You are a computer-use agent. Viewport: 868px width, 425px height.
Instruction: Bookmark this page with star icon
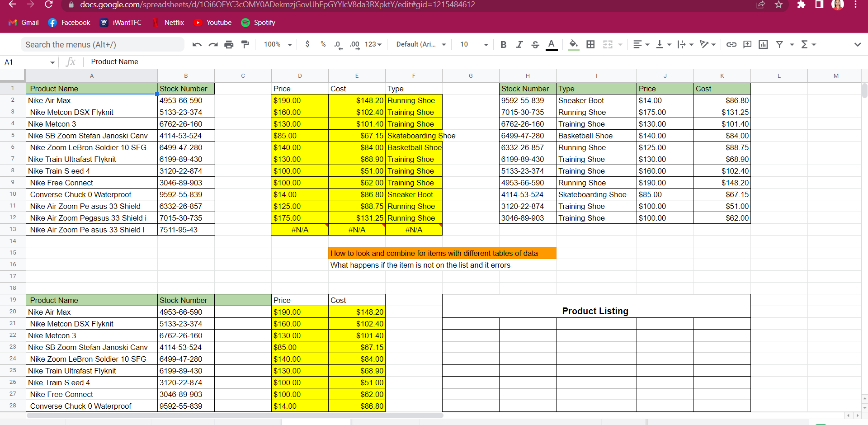(x=778, y=5)
